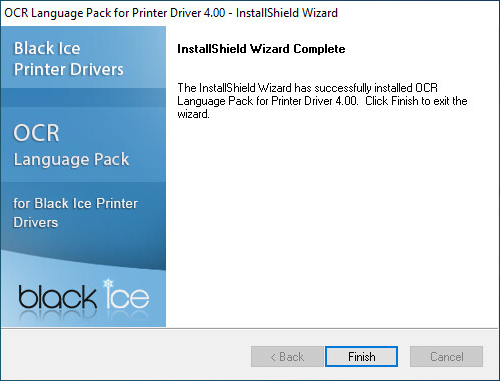The height and width of the screenshot is (381, 500).
Task: Click the word "black" in the logo
Action: tap(57, 297)
